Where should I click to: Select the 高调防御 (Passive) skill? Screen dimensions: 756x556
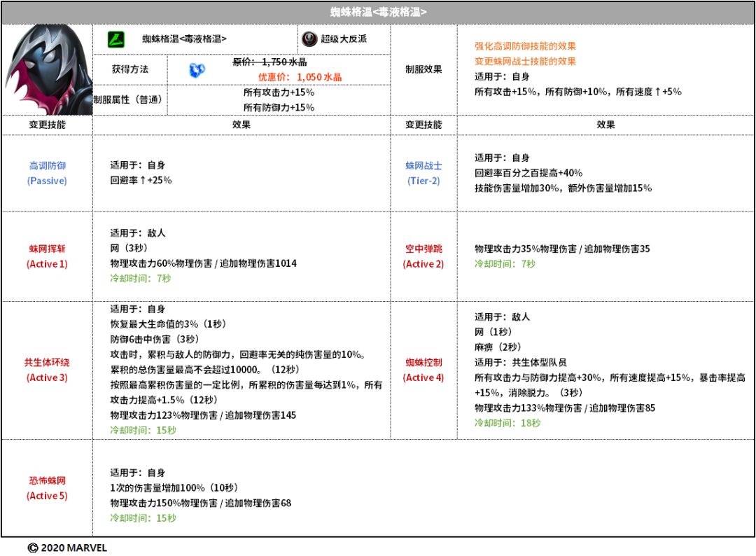tap(48, 173)
